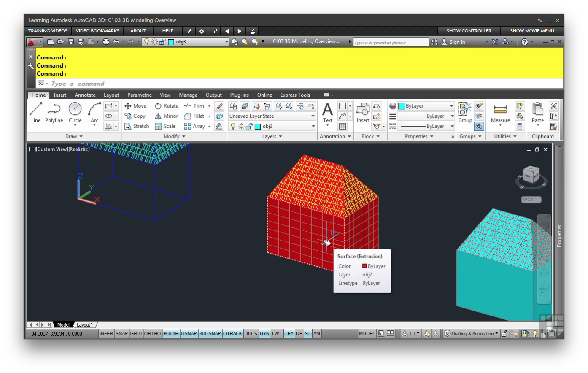Open the View ribbon tab
Viewport: 588px width, 373px height.
pos(165,95)
